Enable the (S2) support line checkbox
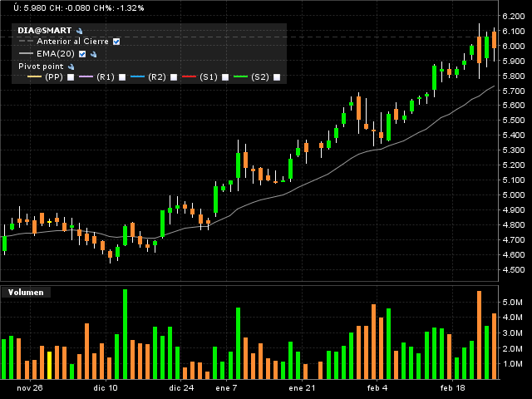The width and height of the screenshot is (532, 399). point(277,77)
